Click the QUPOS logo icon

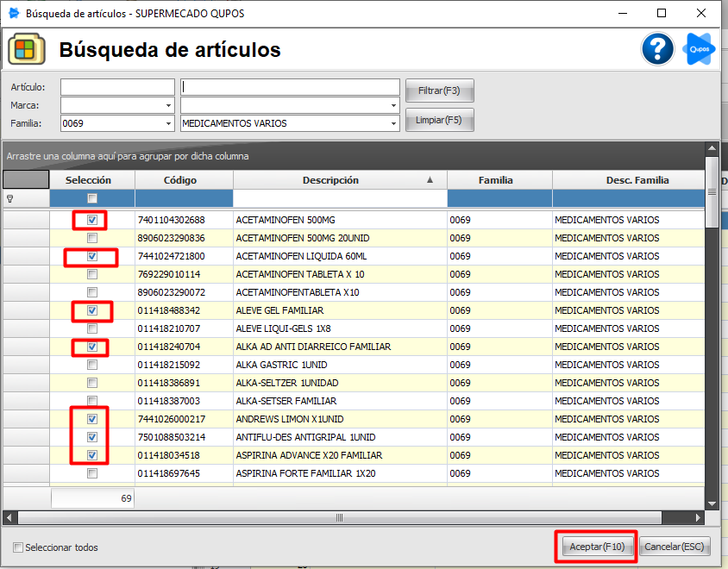[699, 49]
